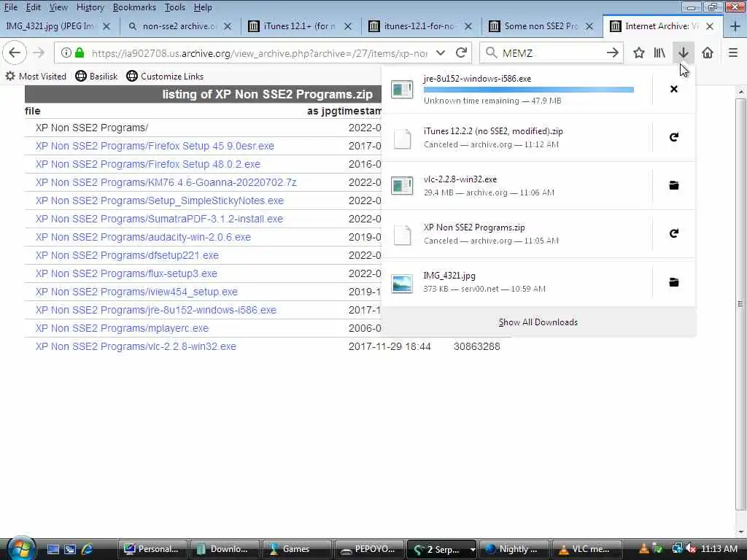Toggle the Downloads arrow toolbar button
Viewport: 747px width, 560px height.
coord(683,52)
